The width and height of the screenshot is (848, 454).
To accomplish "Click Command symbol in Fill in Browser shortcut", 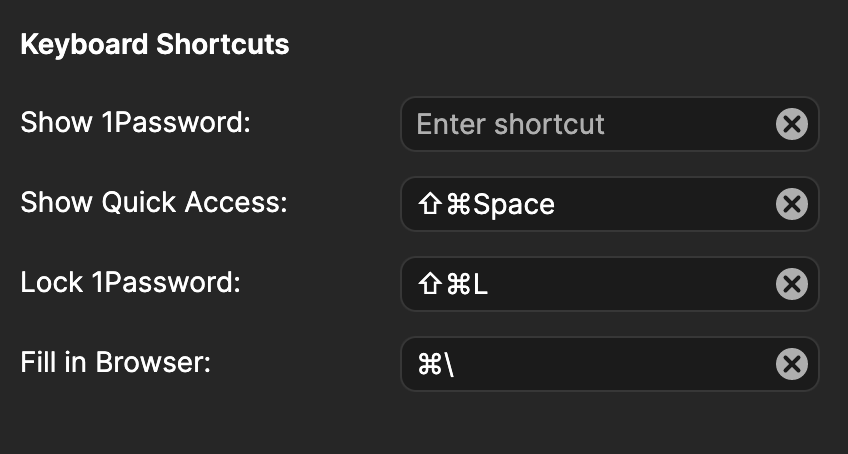I will 430,365.
